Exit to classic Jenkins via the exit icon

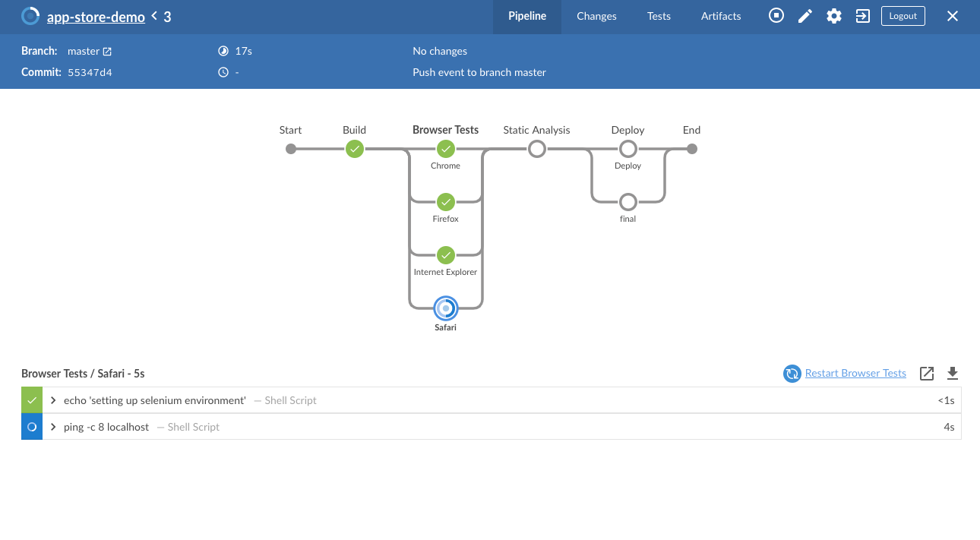(862, 15)
